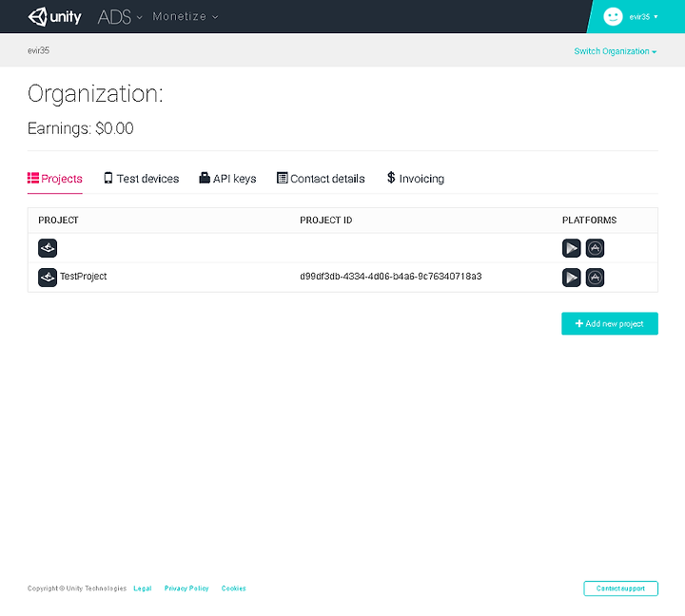The image size is (685, 616).
Task: Open the API keys tab
Action: tap(227, 179)
